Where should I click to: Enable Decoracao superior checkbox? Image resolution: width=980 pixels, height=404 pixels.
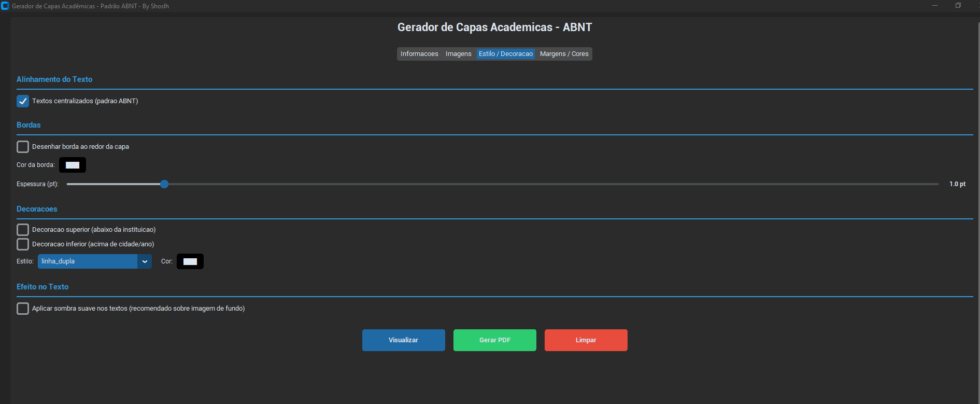pos(23,230)
